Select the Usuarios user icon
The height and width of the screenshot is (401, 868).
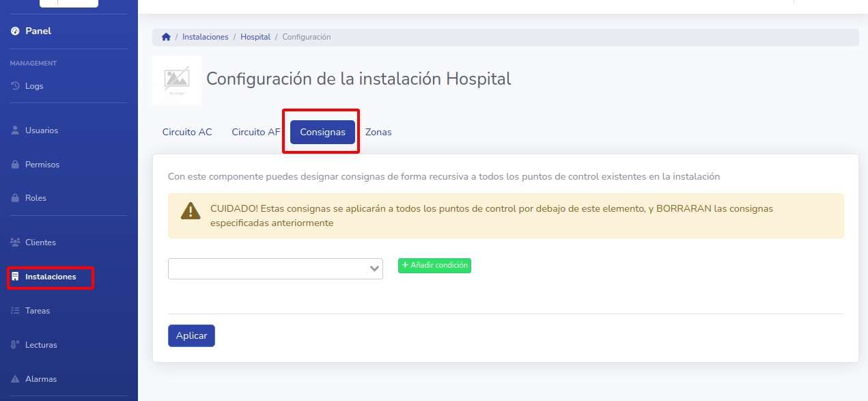[15, 130]
